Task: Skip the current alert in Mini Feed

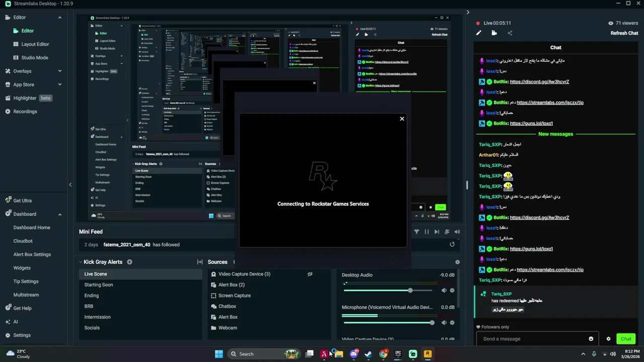Action: coord(437,232)
